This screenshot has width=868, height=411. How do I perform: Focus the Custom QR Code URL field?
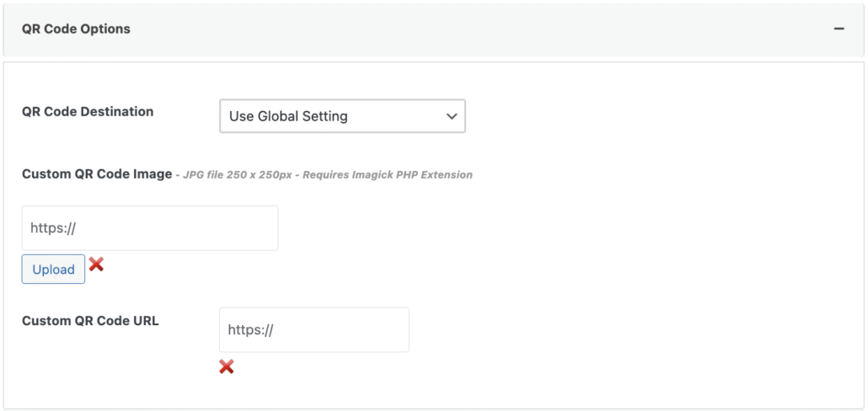(313, 330)
